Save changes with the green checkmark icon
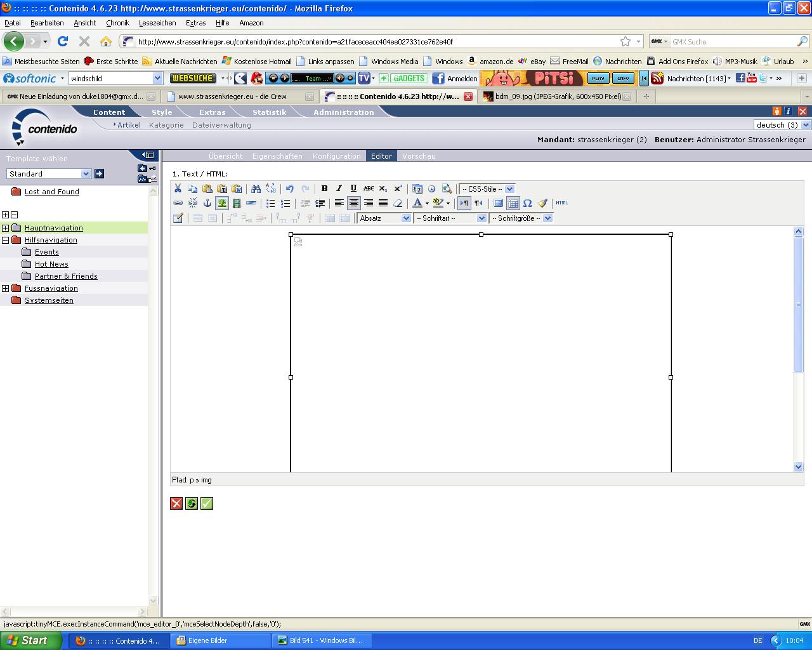This screenshot has height=650, width=812. click(x=207, y=503)
